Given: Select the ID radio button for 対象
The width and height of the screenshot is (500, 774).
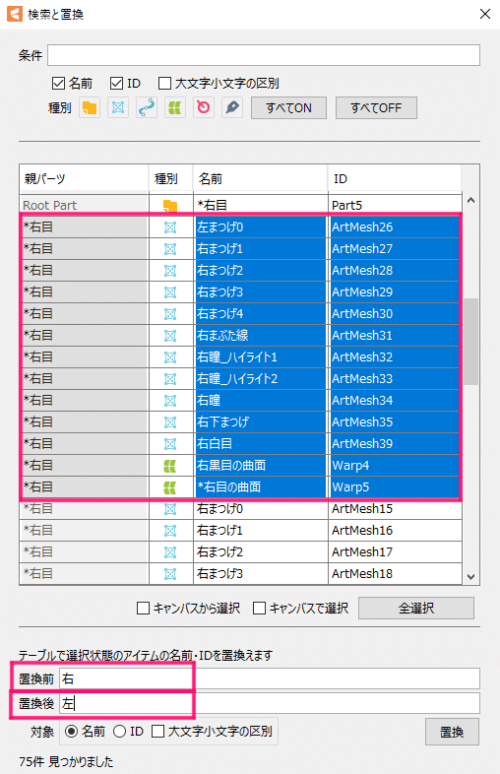Looking at the screenshot, I should click(x=120, y=731).
